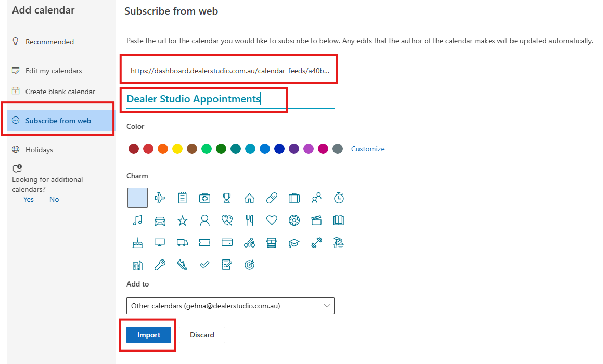Image resolution: width=603 pixels, height=364 pixels.
Task: Click the calendar name field Dealer Studio Appointments
Action: (230, 99)
